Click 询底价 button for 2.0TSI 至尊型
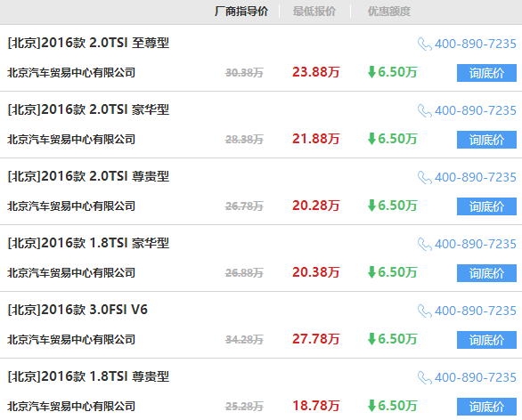The height and width of the screenshot is (420, 522). pos(486,73)
